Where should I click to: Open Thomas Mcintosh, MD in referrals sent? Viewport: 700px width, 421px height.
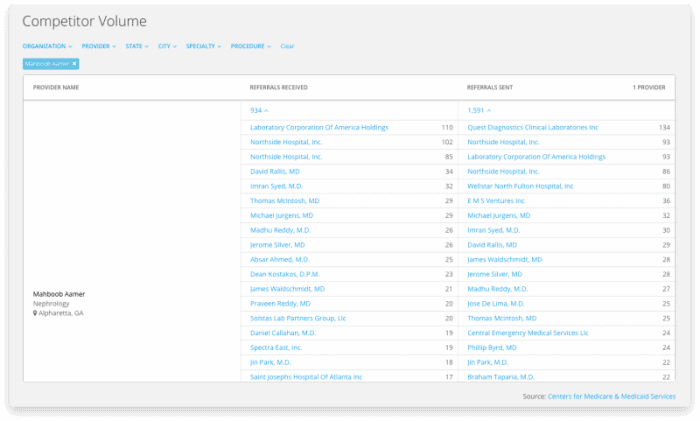502,319
